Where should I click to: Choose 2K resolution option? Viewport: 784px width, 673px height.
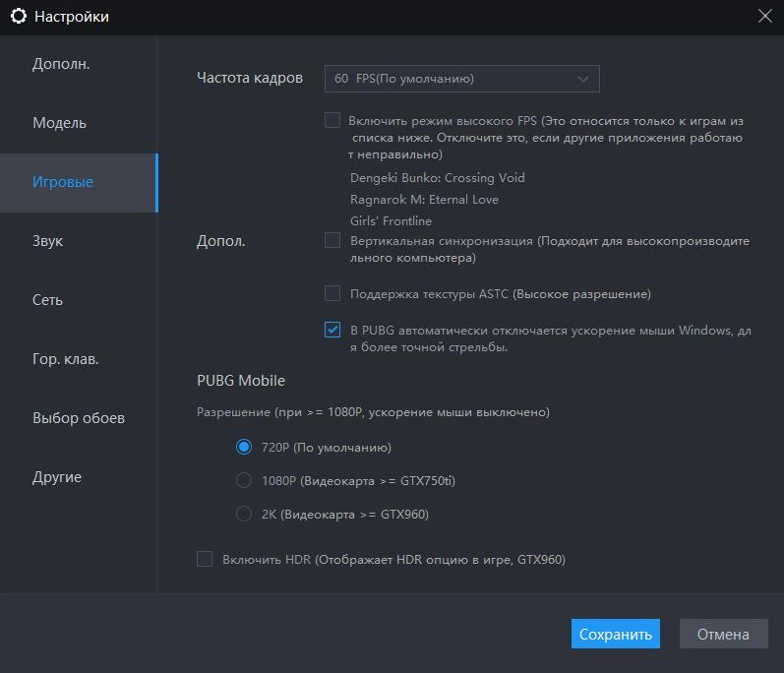point(244,514)
